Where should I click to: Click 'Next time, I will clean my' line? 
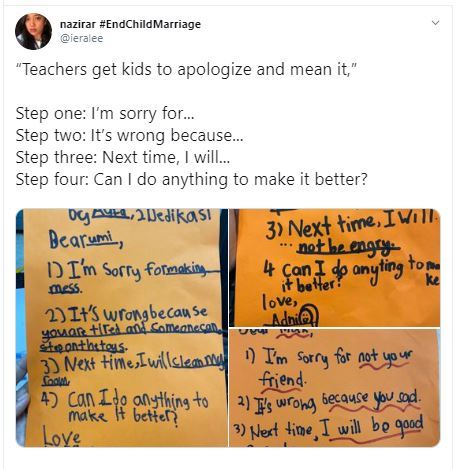click(132, 366)
